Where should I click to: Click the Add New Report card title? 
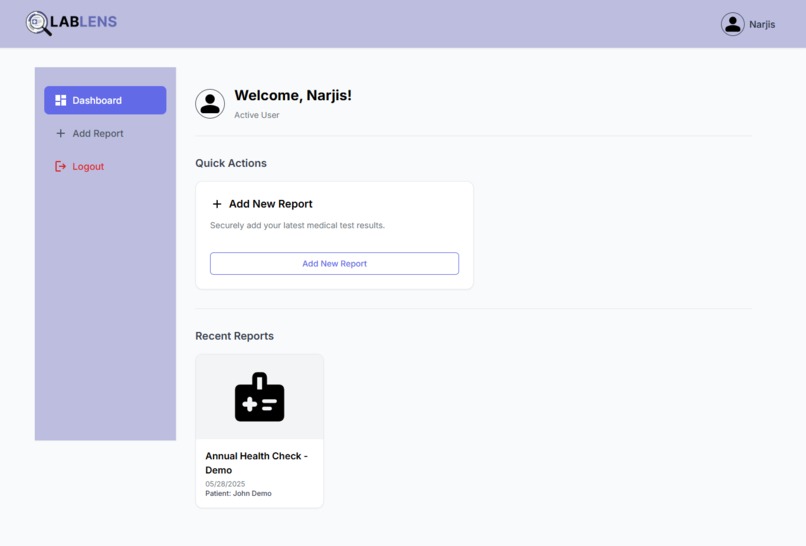coord(270,204)
